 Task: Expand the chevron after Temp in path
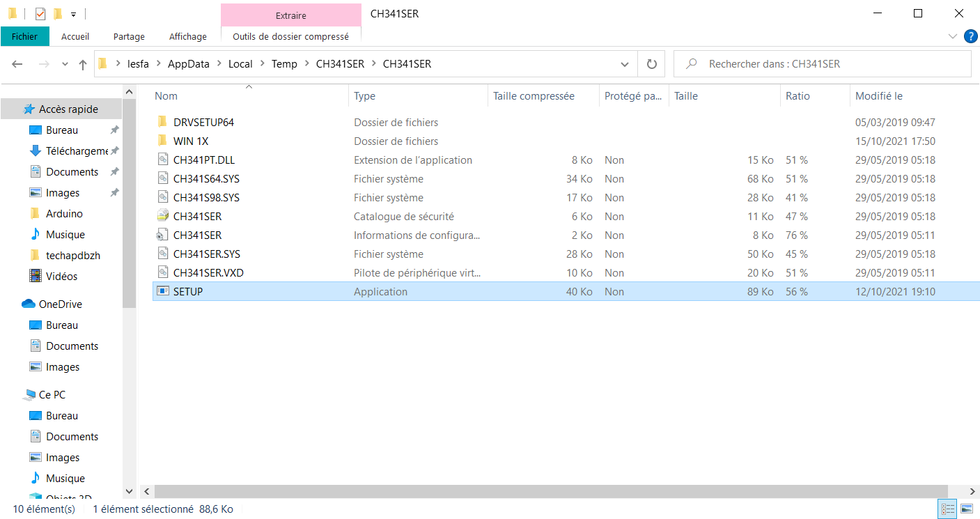(x=307, y=64)
